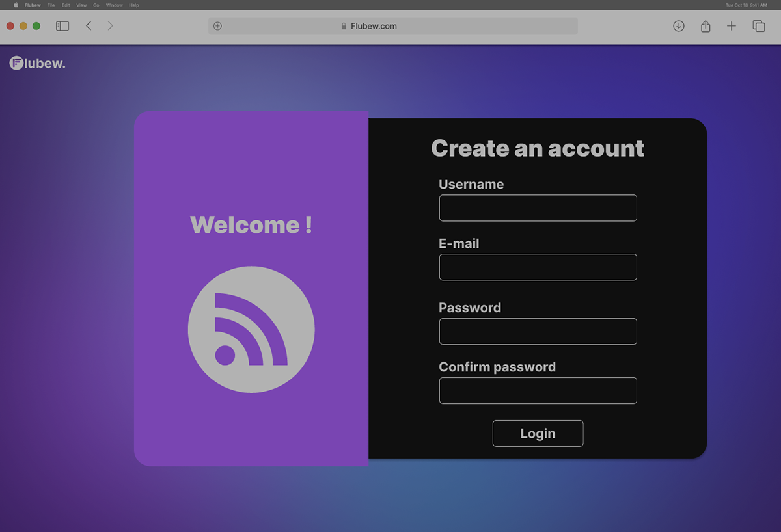Click the lock icon beside Flubew.com
Image resolution: width=781 pixels, height=532 pixels.
pyautogui.click(x=344, y=26)
